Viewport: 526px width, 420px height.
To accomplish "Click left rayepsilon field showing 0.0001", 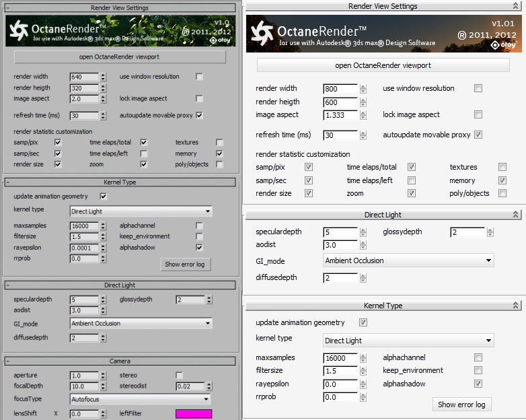I will click(x=85, y=248).
